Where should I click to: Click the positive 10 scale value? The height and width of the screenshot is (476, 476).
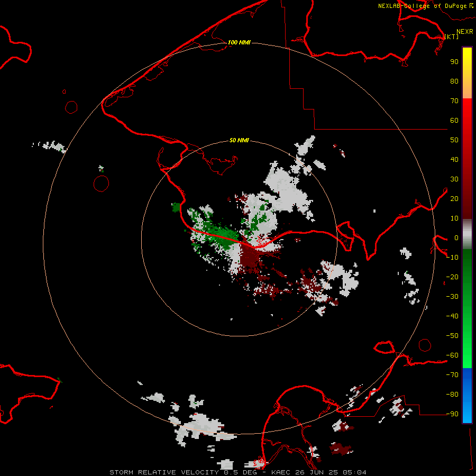point(454,218)
